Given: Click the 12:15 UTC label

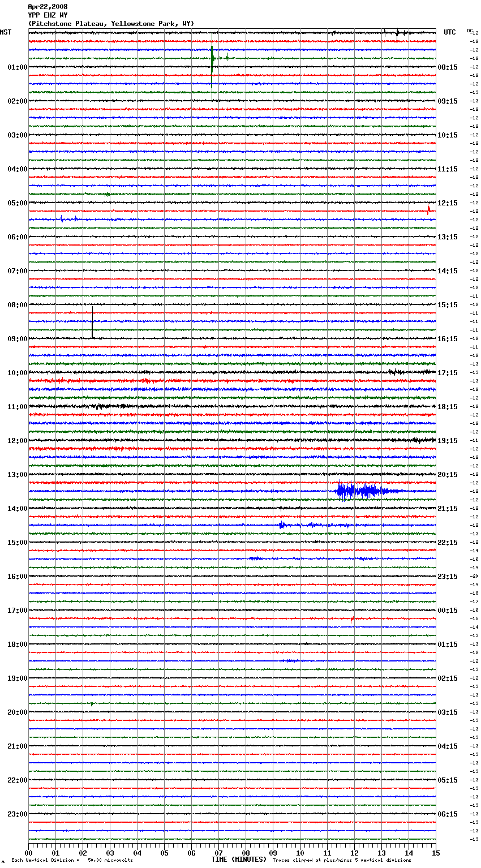Looking at the screenshot, I should pyautogui.click(x=448, y=203).
